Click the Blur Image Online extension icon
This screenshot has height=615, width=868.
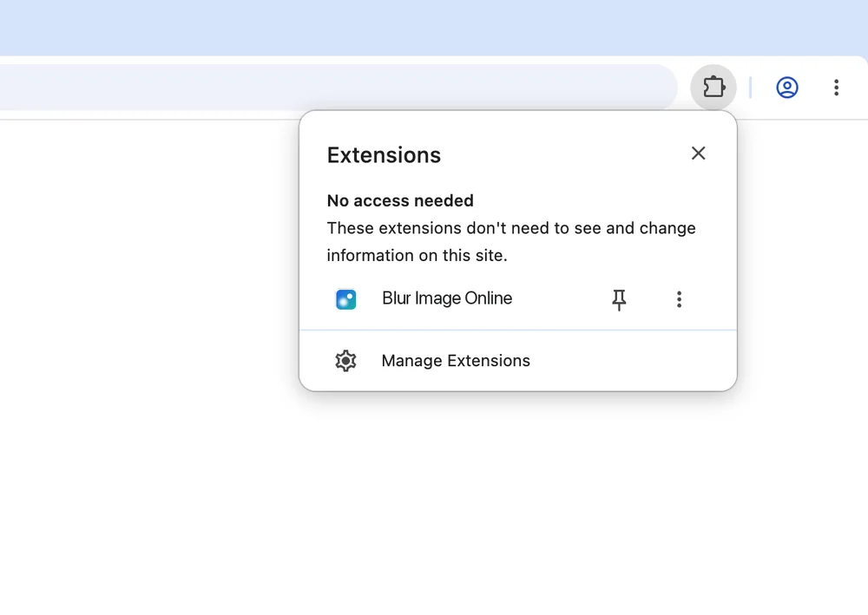coord(346,299)
